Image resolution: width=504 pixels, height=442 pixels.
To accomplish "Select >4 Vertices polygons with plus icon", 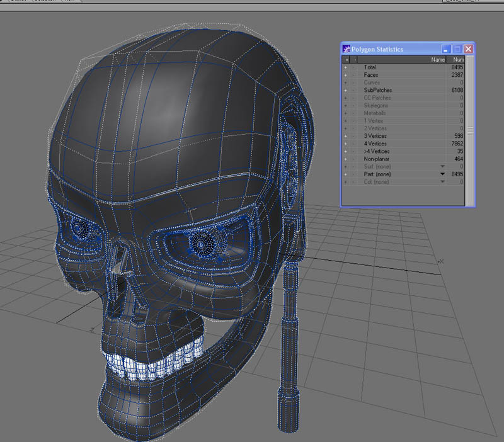I will 345,151.
